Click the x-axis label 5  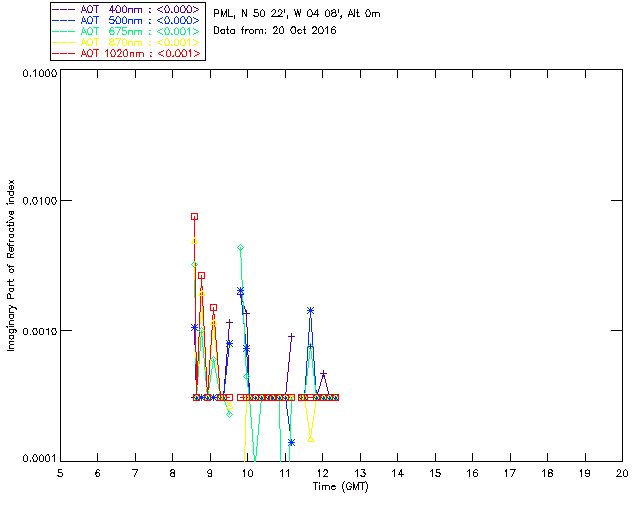tap(60, 473)
